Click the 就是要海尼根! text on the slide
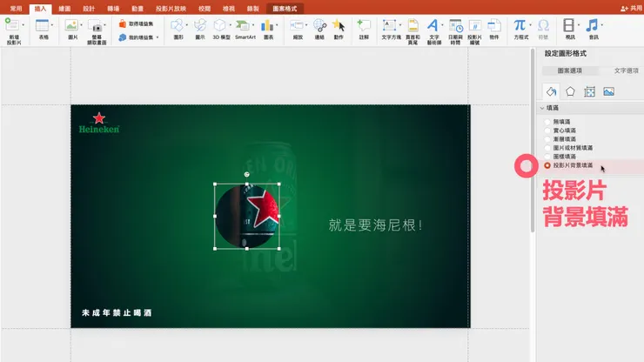The height and width of the screenshot is (362, 644). pyautogui.click(x=375, y=225)
